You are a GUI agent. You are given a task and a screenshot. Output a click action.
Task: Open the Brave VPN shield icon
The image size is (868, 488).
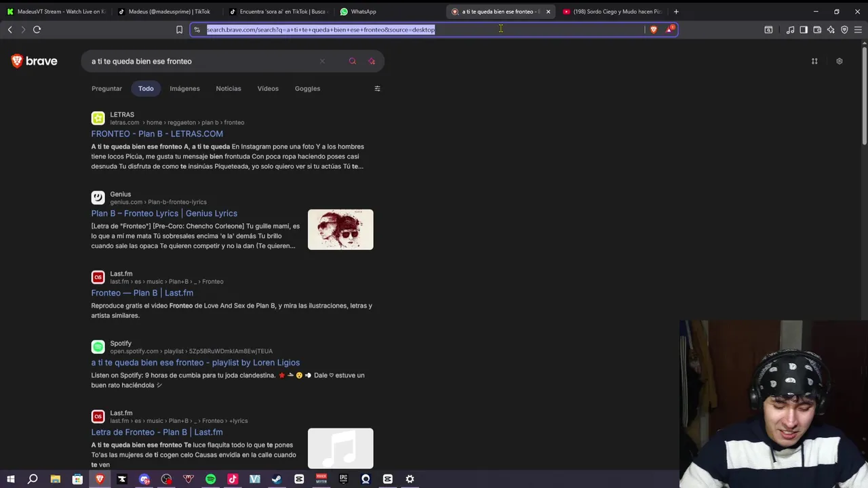pyautogui.click(x=844, y=30)
